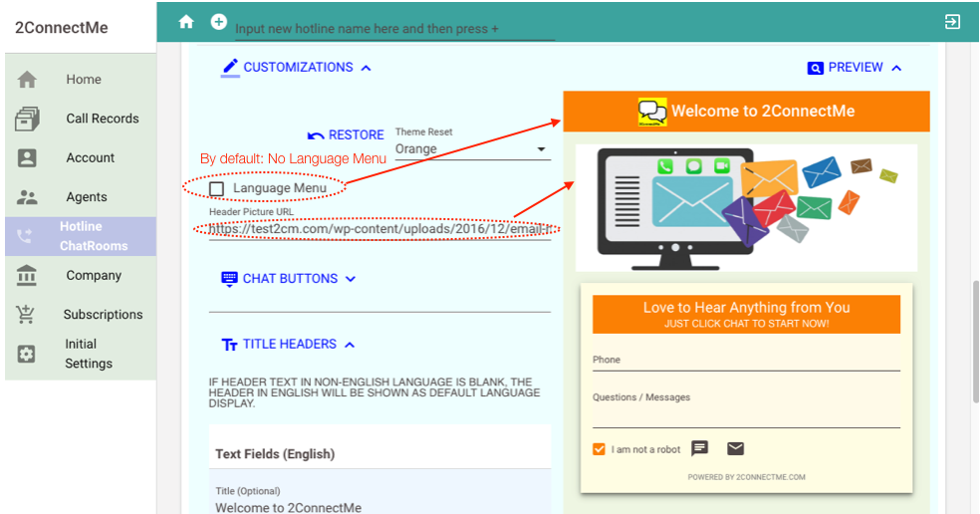Click the RESTORE button
The image size is (980, 514).
(x=346, y=135)
